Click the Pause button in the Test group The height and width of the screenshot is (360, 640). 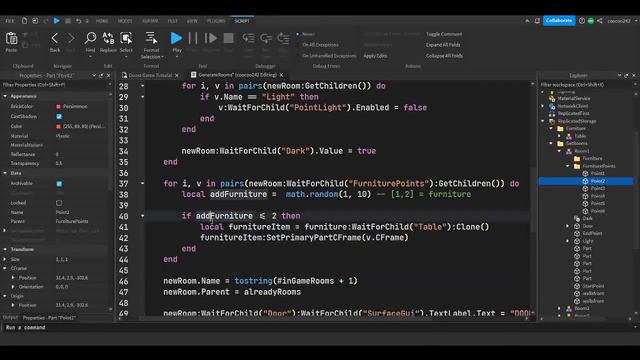(x=193, y=38)
